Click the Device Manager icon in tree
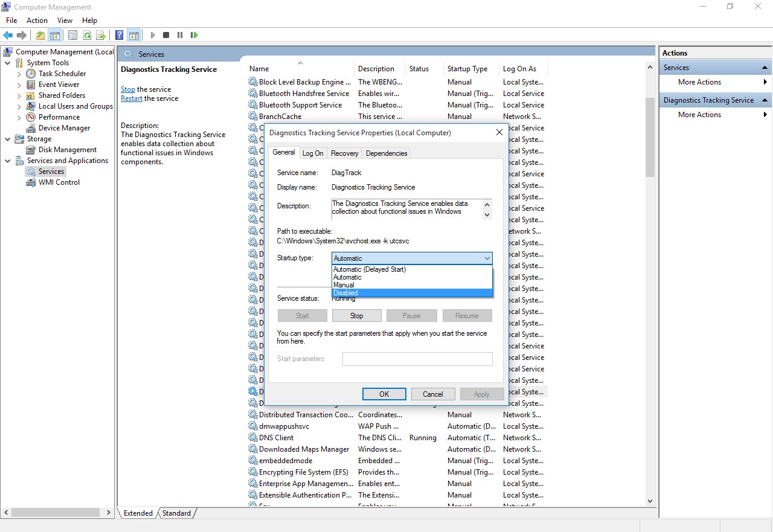 [31, 128]
